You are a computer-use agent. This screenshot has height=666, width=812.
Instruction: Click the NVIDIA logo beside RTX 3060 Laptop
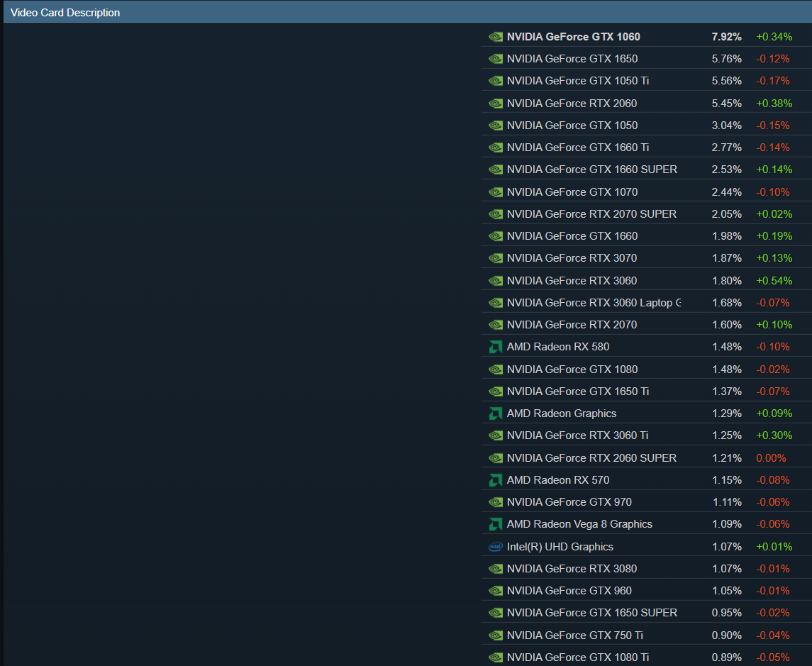pos(496,302)
